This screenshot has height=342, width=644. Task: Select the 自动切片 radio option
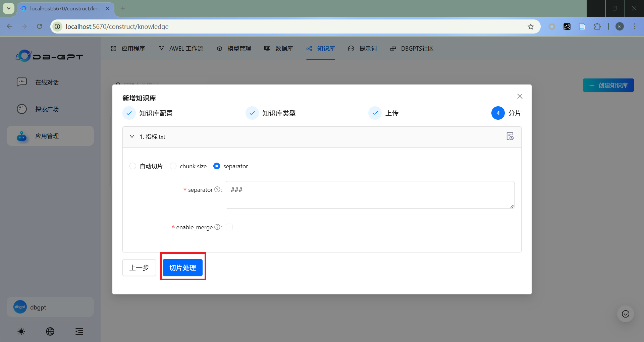(x=133, y=166)
